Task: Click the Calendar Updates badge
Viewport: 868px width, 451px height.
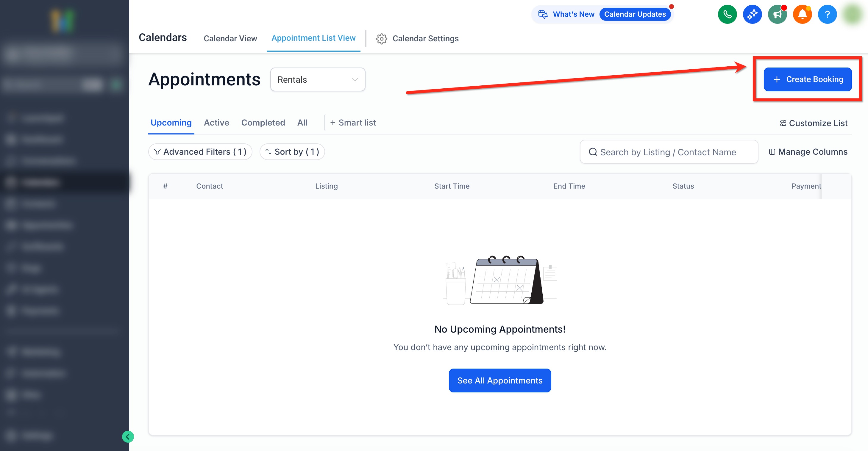Action: pyautogui.click(x=635, y=14)
